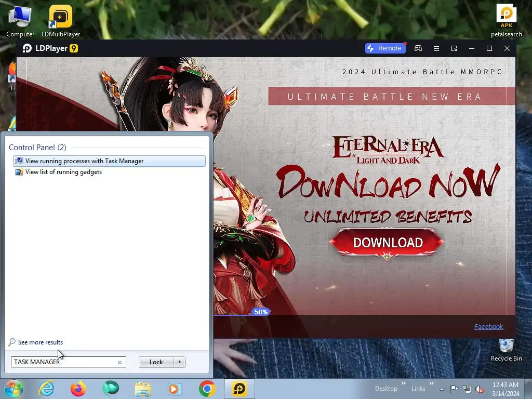Open the Facebook link in LDPlayer
532x399 pixels.
click(x=488, y=326)
